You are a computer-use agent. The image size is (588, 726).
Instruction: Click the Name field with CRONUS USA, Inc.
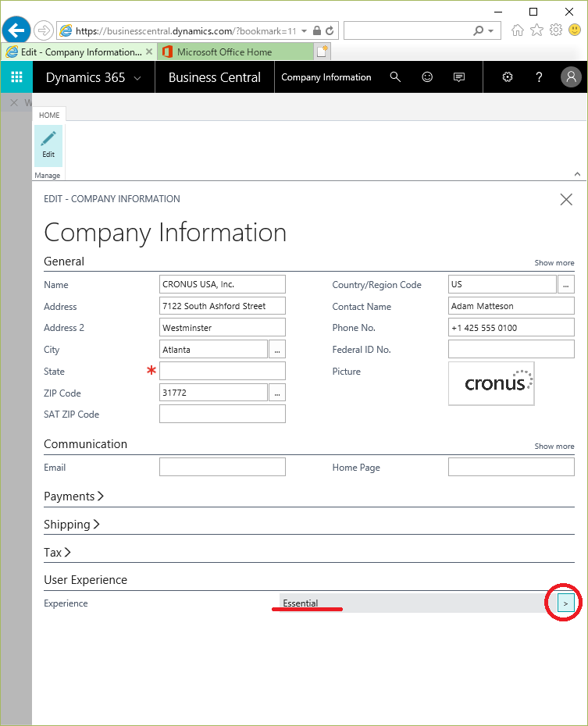(x=223, y=284)
